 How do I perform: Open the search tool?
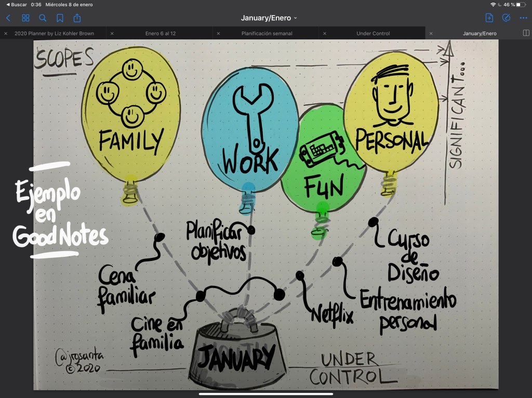(x=43, y=18)
